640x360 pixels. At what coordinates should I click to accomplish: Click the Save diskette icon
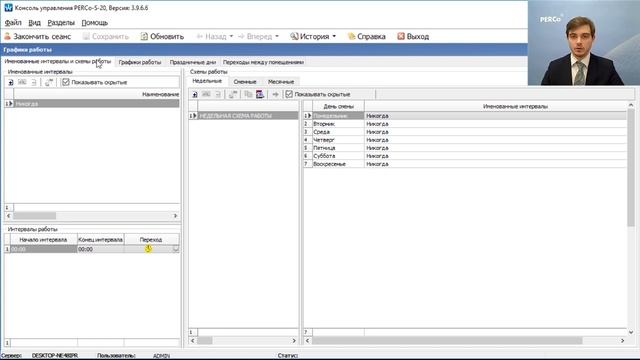point(86,36)
